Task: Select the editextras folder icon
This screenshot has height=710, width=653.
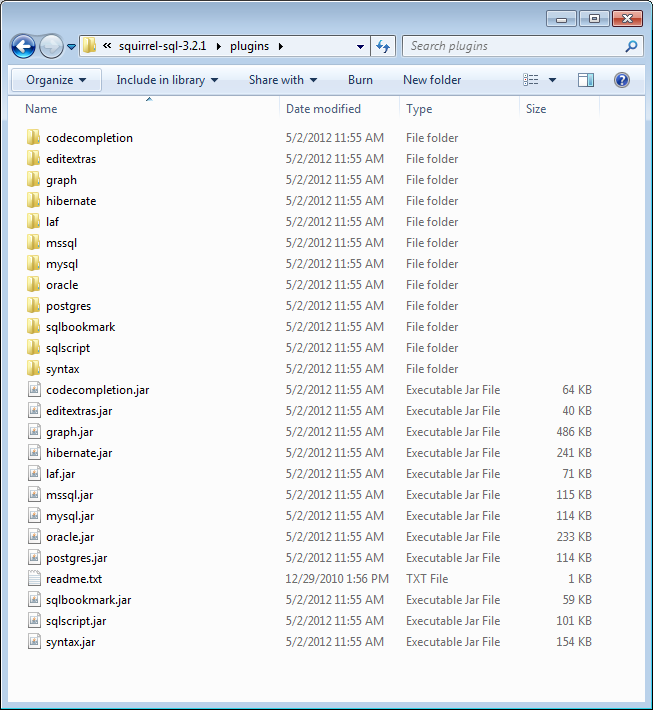Action: tap(33, 158)
